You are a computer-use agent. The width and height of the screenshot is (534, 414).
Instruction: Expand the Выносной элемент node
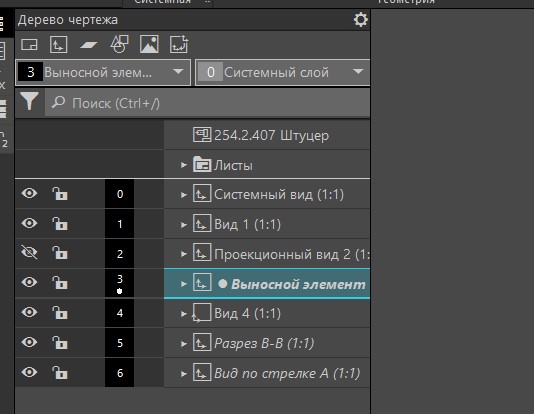[x=184, y=284]
